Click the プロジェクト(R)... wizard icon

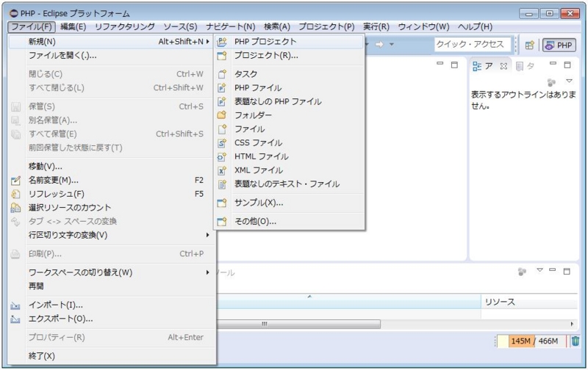(222, 56)
